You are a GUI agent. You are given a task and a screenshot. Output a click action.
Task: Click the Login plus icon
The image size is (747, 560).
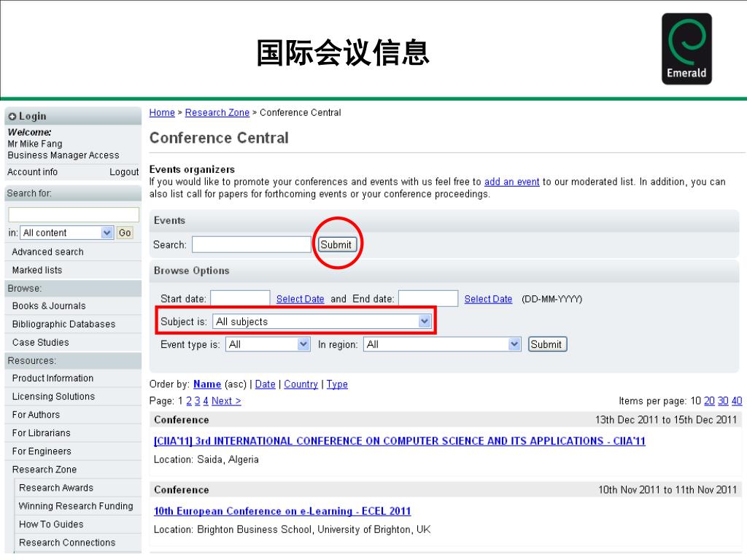coord(12,117)
